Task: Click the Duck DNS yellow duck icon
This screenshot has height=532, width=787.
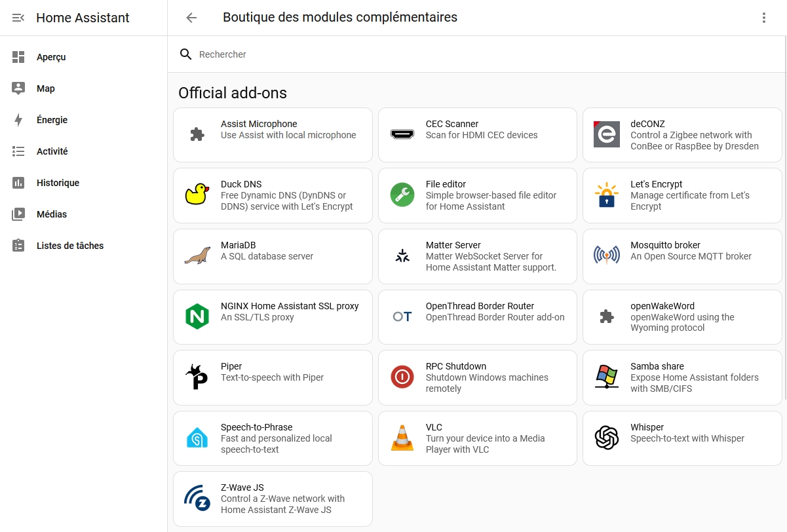Action: [197, 195]
